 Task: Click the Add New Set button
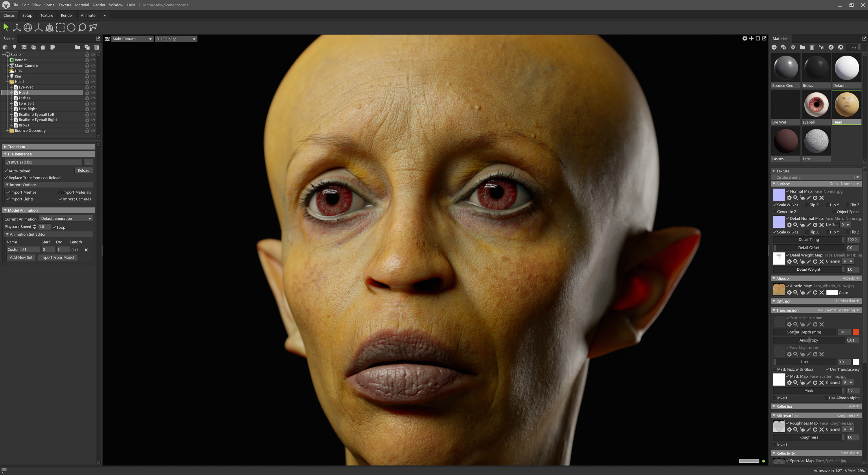pos(21,257)
